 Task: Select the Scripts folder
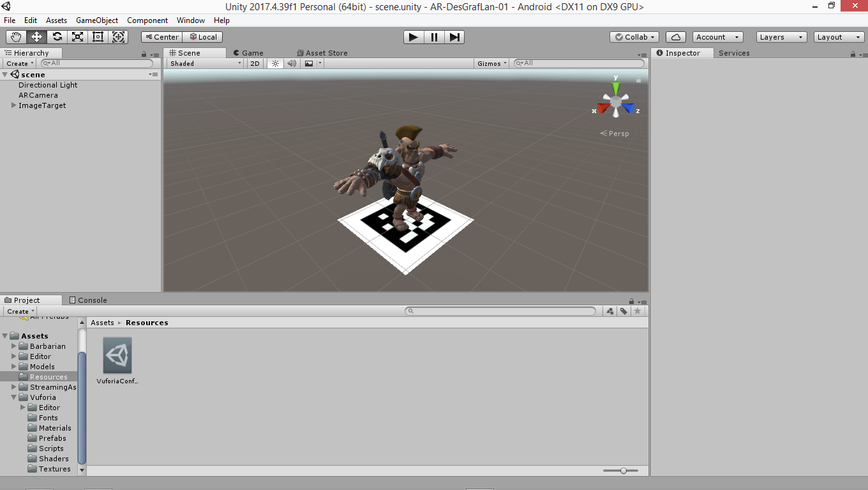tap(51, 448)
